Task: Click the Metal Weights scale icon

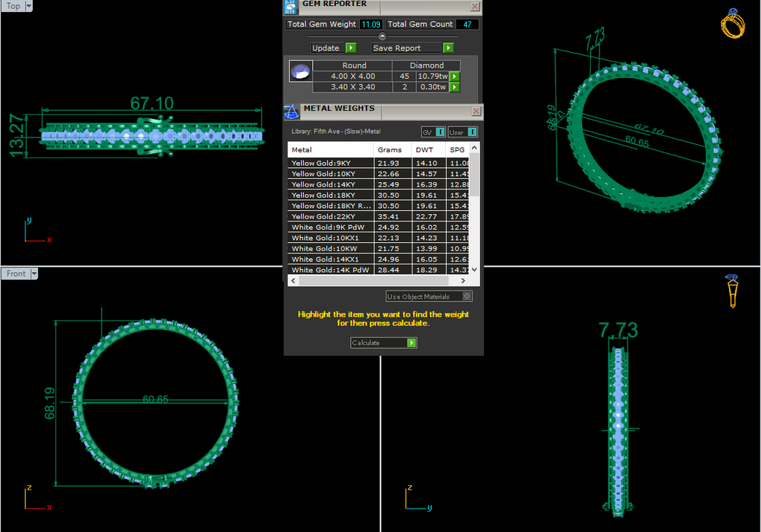Action: coord(291,111)
